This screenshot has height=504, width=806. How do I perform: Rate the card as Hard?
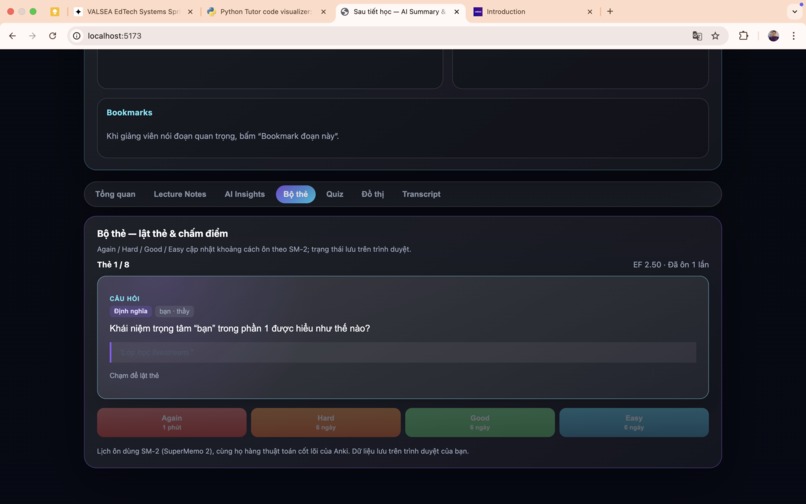(x=325, y=422)
